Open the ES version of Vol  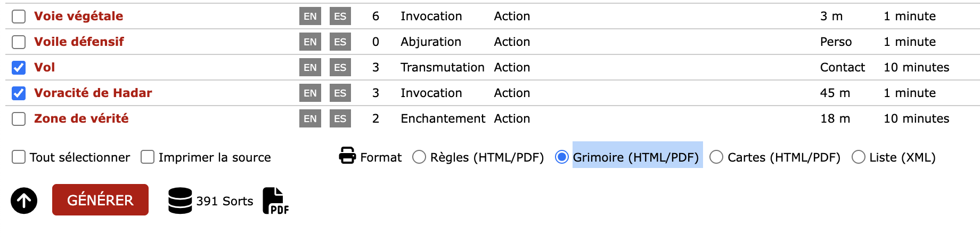(340, 67)
